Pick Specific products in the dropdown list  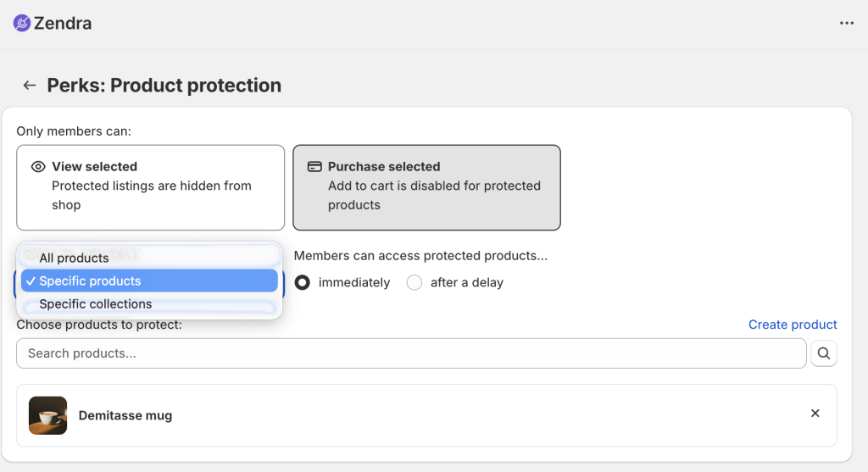click(149, 281)
